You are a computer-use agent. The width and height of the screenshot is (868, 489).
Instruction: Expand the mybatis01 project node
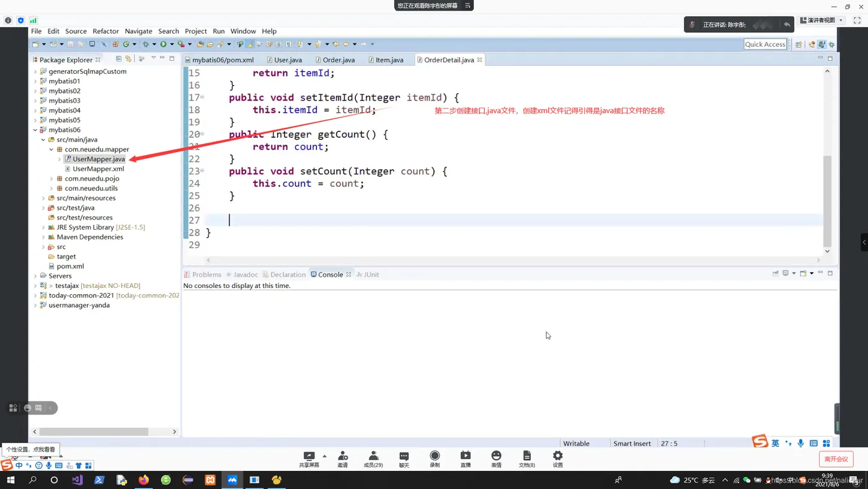35,81
